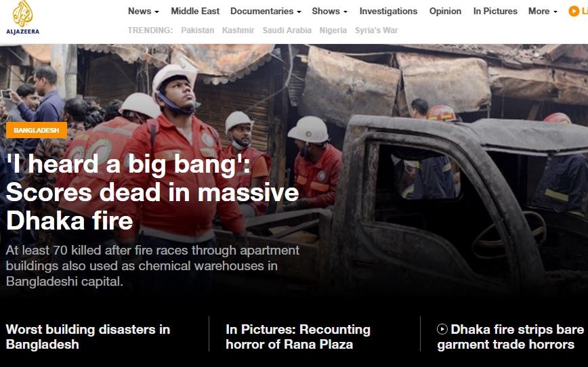Open the Syria's War trending link

[377, 30]
